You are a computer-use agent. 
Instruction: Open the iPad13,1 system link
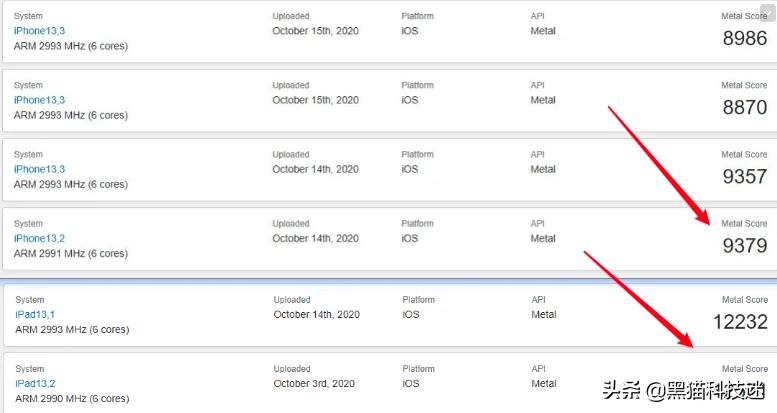click(35, 314)
